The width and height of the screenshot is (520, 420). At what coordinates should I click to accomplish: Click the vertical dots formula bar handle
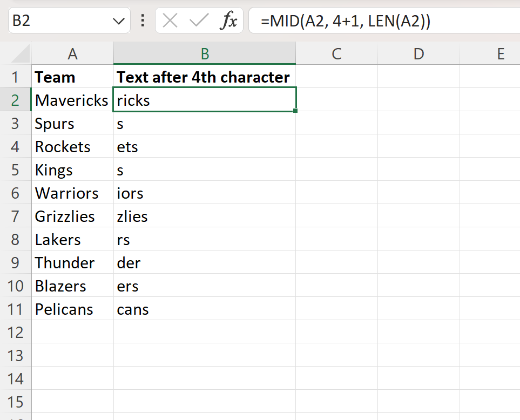(x=143, y=21)
